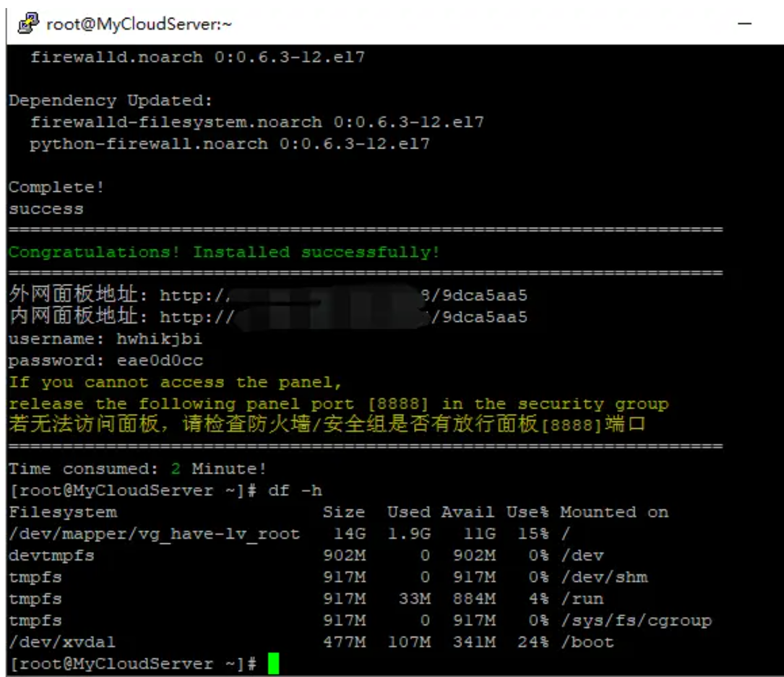Minimize the terminal window
Image resolution: width=784 pixels, height=677 pixels.
point(744,24)
